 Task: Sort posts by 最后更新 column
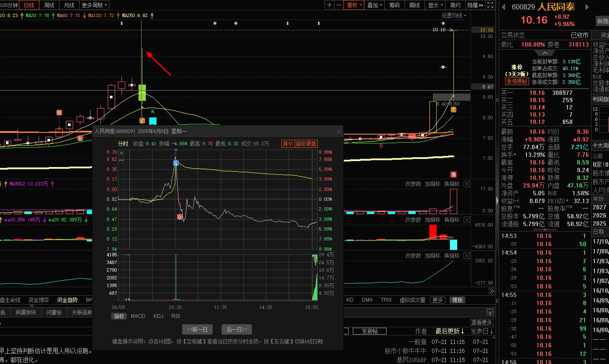tap(449, 331)
